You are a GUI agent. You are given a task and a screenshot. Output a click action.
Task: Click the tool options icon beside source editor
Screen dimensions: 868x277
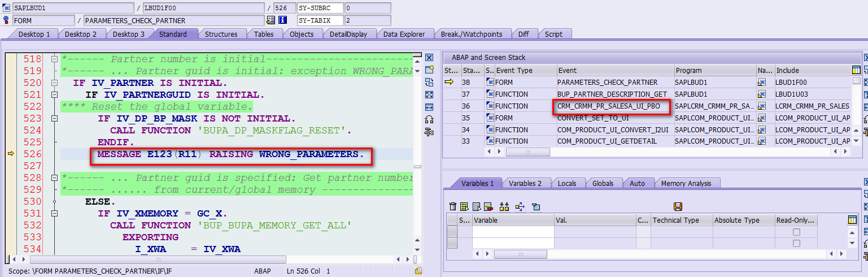(429, 132)
